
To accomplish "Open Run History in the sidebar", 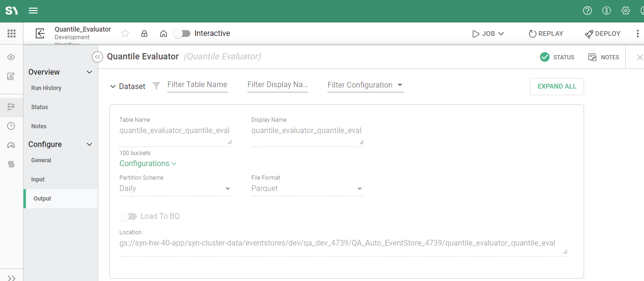I will (46, 88).
